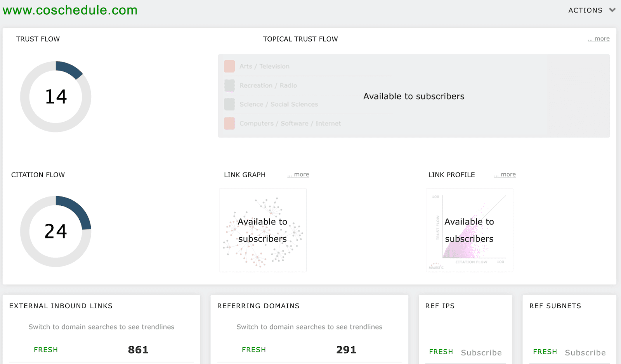Click the LINK GRAPH heading
Viewport: 621px width, 364px height.
245,175
